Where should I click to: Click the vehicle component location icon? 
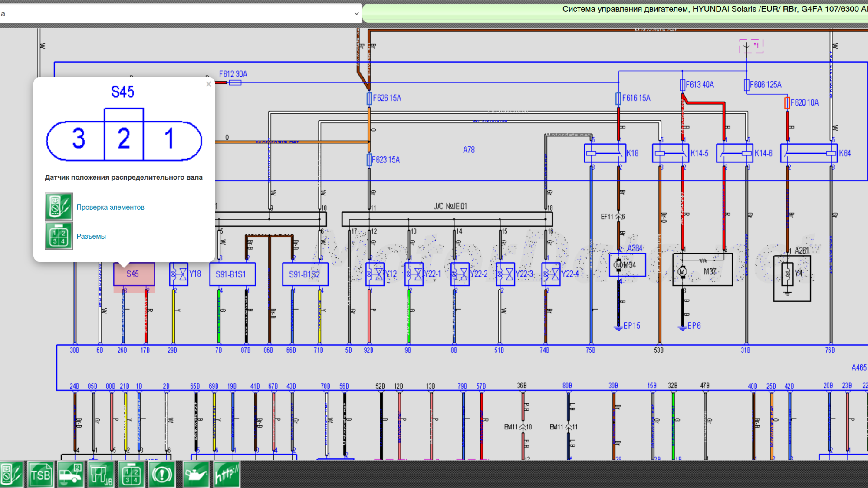point(70,475)
